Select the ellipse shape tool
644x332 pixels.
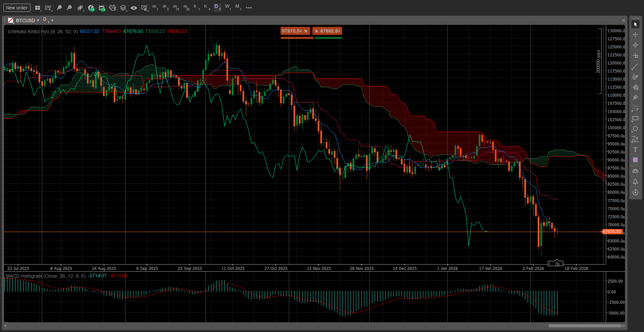(x=635, y=129)
